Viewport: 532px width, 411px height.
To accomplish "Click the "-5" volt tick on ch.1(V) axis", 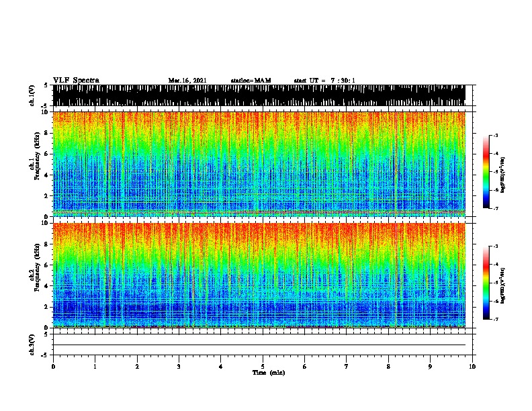I will pyautogui.click(x=44, y=106).
